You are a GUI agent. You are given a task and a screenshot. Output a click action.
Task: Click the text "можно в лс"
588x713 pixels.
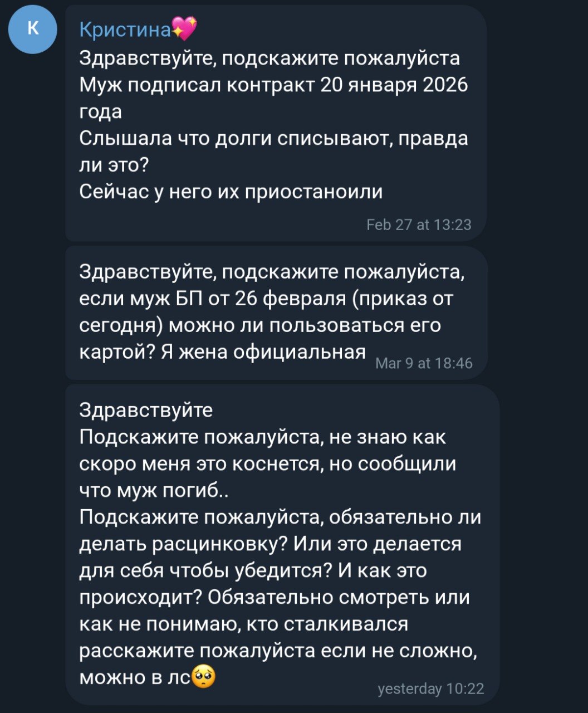tap(134, 677)
